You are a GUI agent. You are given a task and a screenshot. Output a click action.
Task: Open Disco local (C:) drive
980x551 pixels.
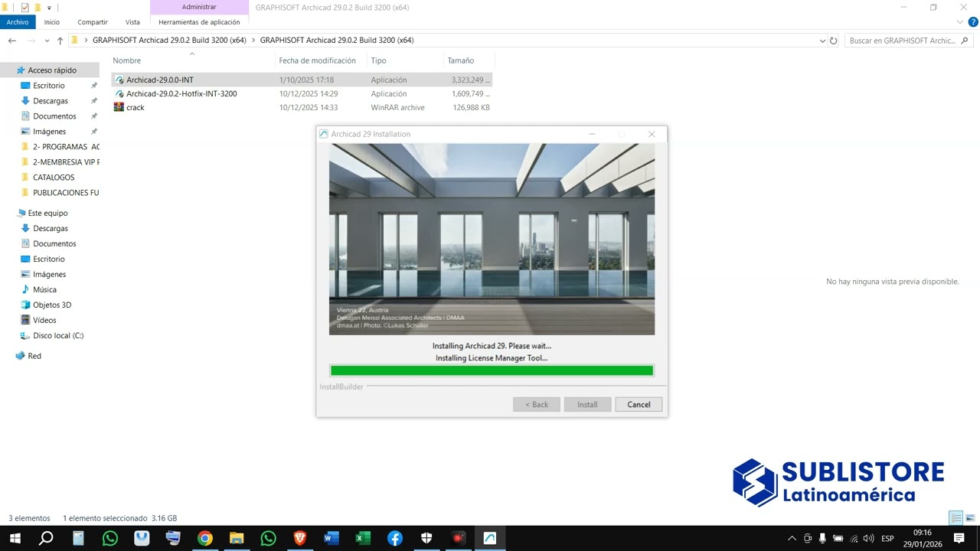tap(58, 335)
